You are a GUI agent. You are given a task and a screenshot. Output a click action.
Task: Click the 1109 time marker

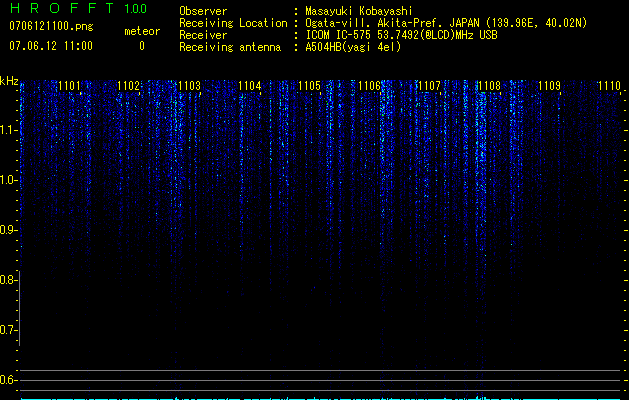[549, 85]
